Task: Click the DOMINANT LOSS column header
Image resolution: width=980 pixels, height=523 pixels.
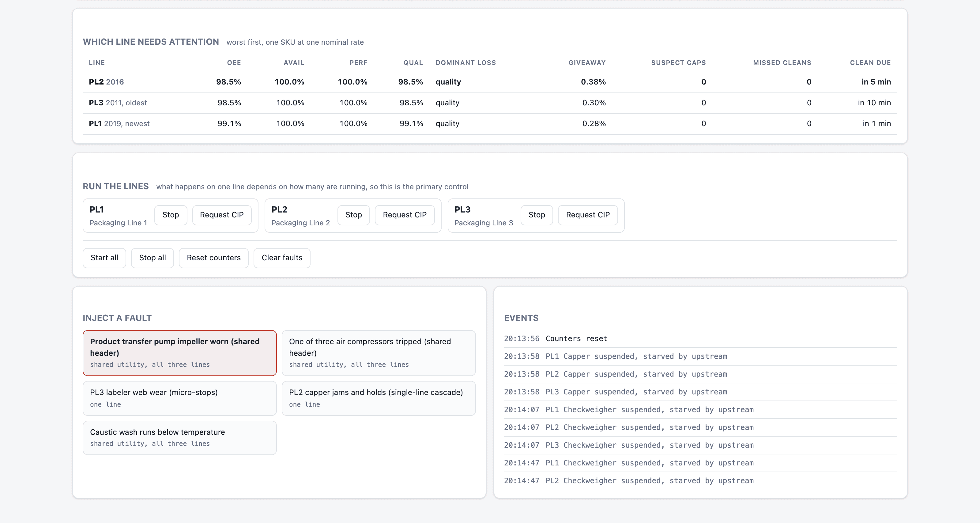Action: (x=466, y=63)
